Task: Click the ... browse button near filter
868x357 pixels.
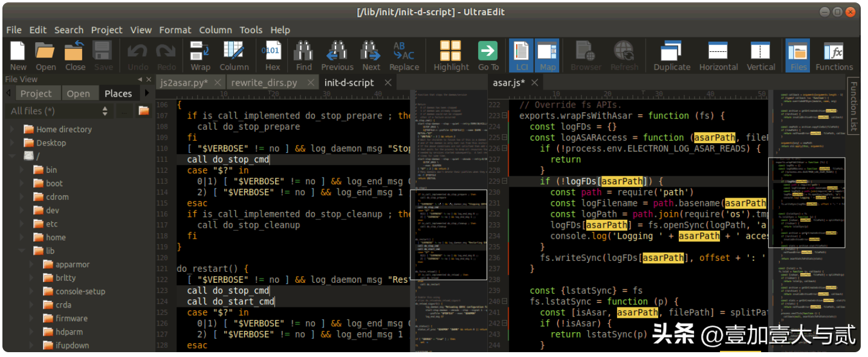Action: [124, 111]
